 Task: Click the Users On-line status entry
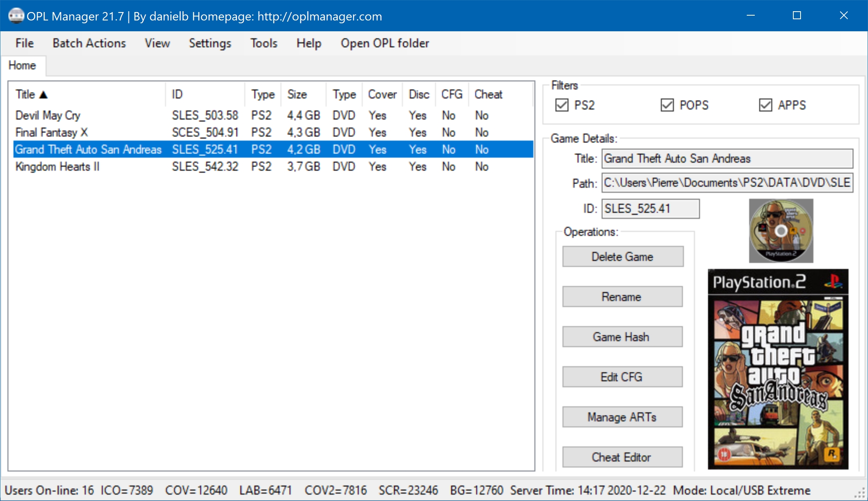49,490
